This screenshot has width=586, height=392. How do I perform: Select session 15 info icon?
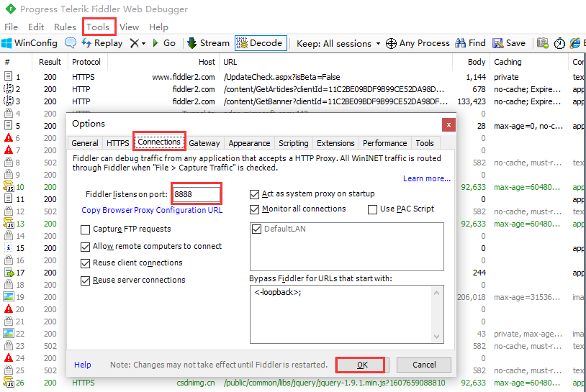pyautogui.click(x=8, y=248)
